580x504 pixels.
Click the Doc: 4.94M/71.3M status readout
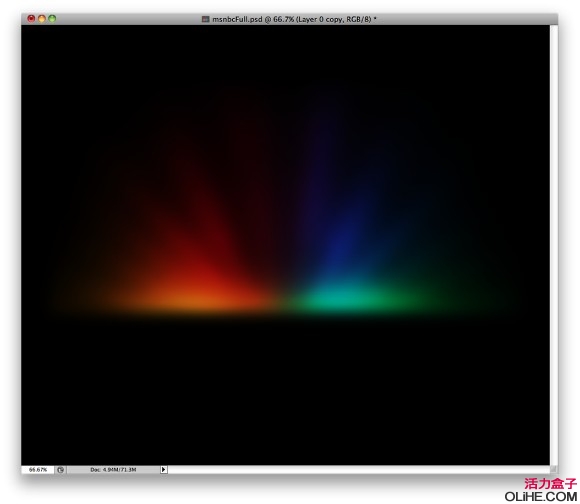point(113,470)
